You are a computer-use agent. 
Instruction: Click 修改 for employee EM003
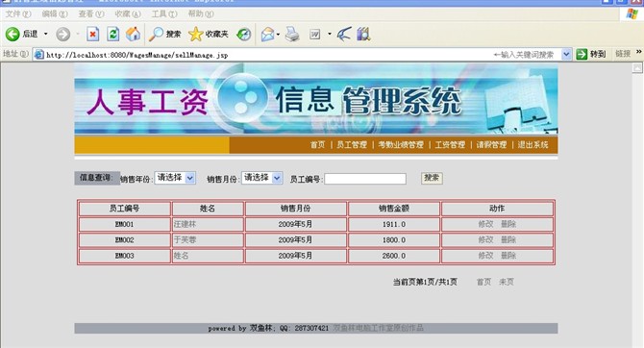coord(485,255)
